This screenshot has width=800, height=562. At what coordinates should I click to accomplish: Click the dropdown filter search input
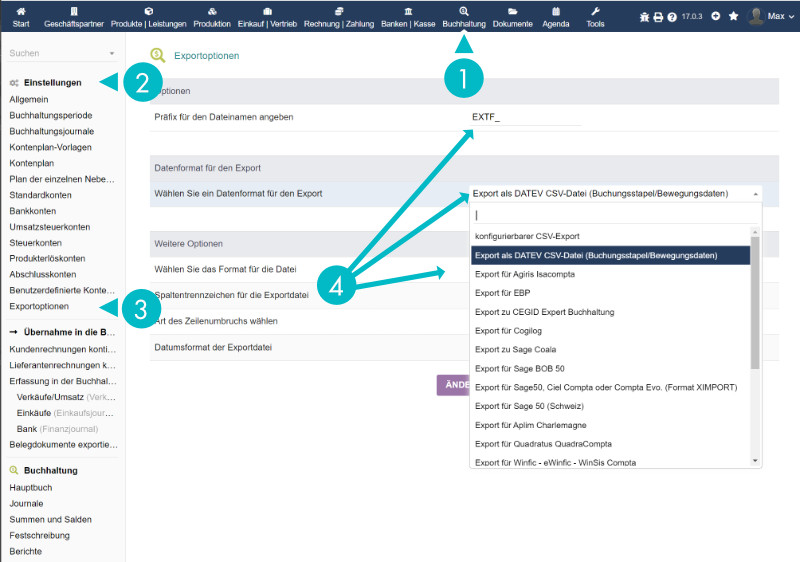point(615,215)
